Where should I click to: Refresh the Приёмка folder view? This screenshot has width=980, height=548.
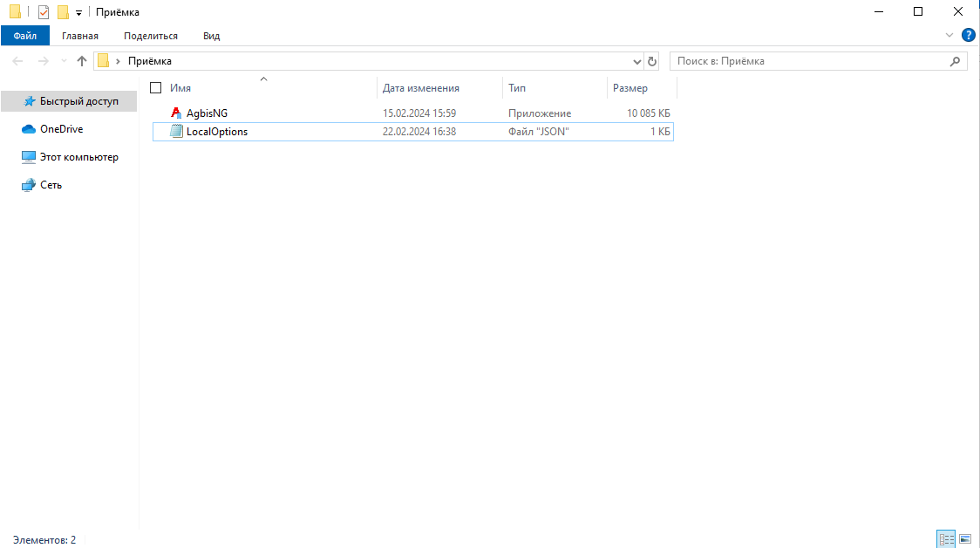[x=652, y=61]
